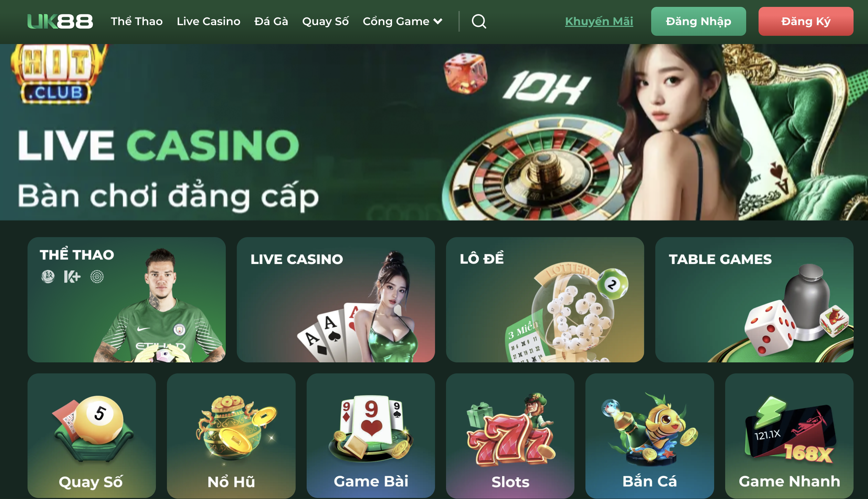
Task: Open the Game Bài cards tile
Action: [371, 436]
